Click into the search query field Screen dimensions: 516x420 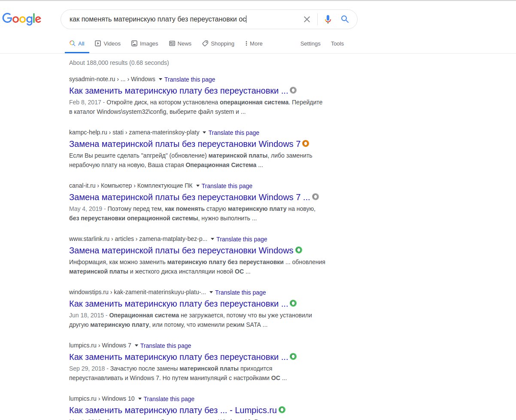[x=182, y=19]
